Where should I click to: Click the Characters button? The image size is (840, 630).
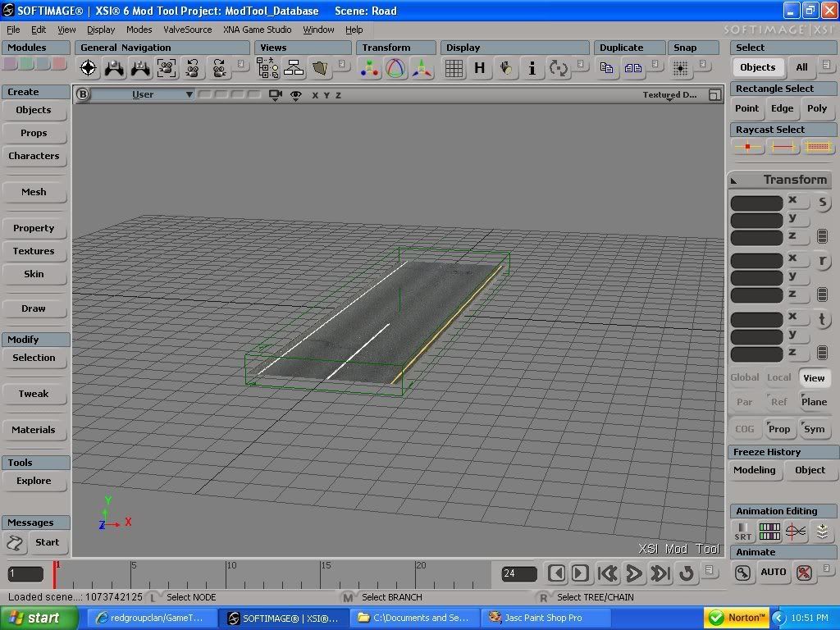coord(34,156)
